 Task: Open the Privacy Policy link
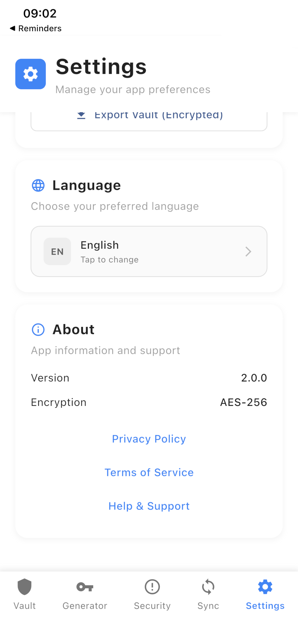point(149,439)
